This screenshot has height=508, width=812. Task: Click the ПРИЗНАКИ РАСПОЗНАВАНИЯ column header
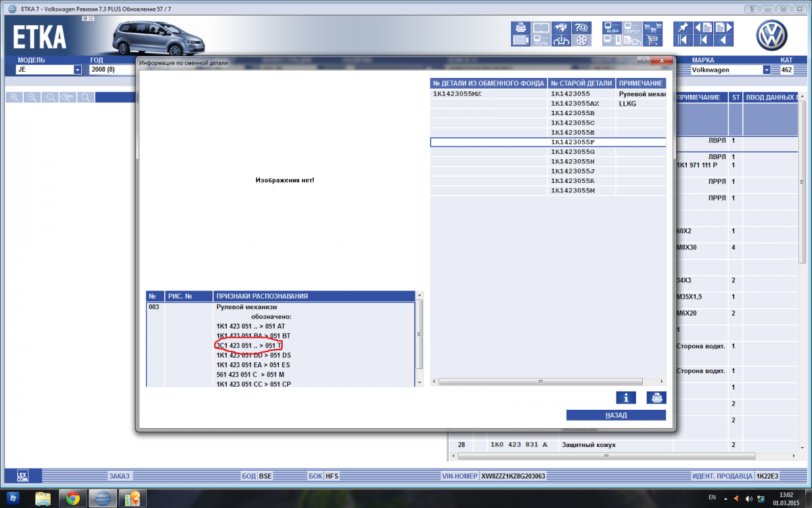coord(313,296)
